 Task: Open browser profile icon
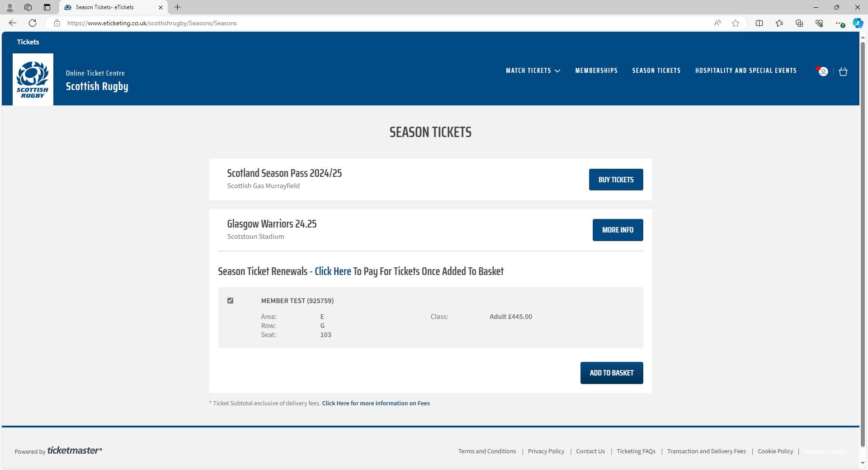pyautogui.click(x=9, y=7)
